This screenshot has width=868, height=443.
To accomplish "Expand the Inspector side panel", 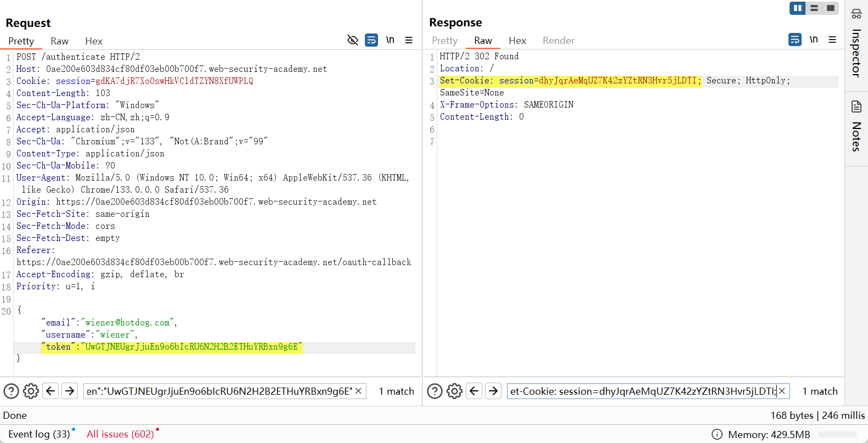I will 856,44.
